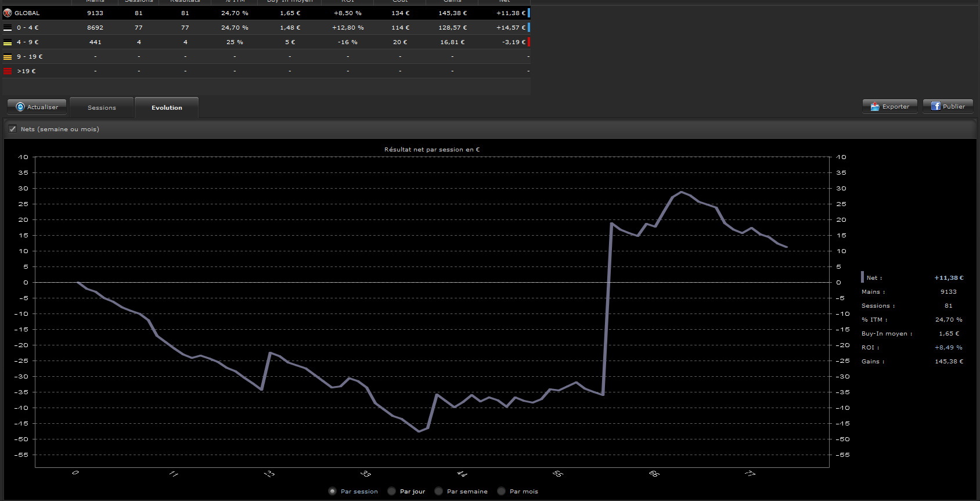Click the chart title Résultat net par session
This screenshot has width=980, height=501.
(432, 149)
